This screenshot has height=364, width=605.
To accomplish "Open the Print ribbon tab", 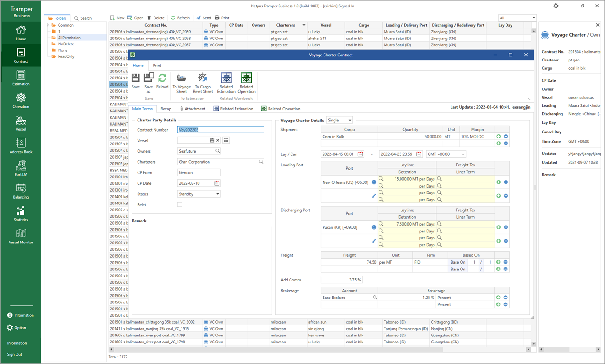I will [157, 66].
